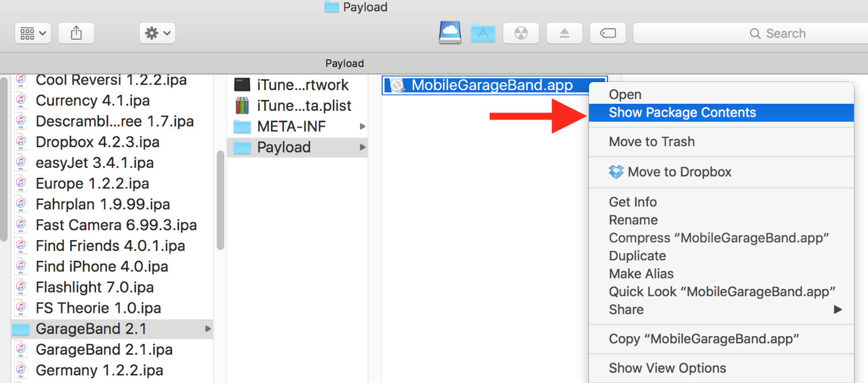Screen dimensions: 868x383
Task: Click the Search field
Action: click(x=751, y=33)
